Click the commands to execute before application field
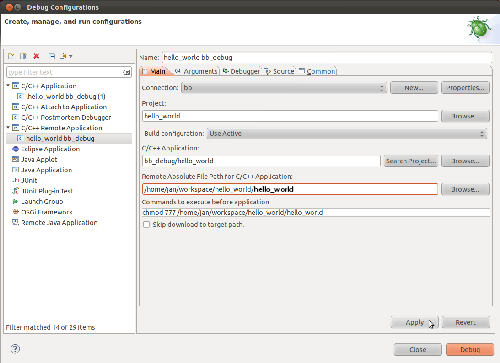The height and width of the screenshot is (363, 500). (316, 212)
